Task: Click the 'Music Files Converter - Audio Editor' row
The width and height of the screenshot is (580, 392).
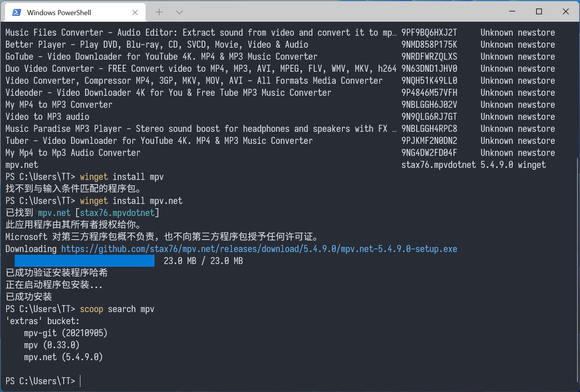Action: [x=280, y=33]
